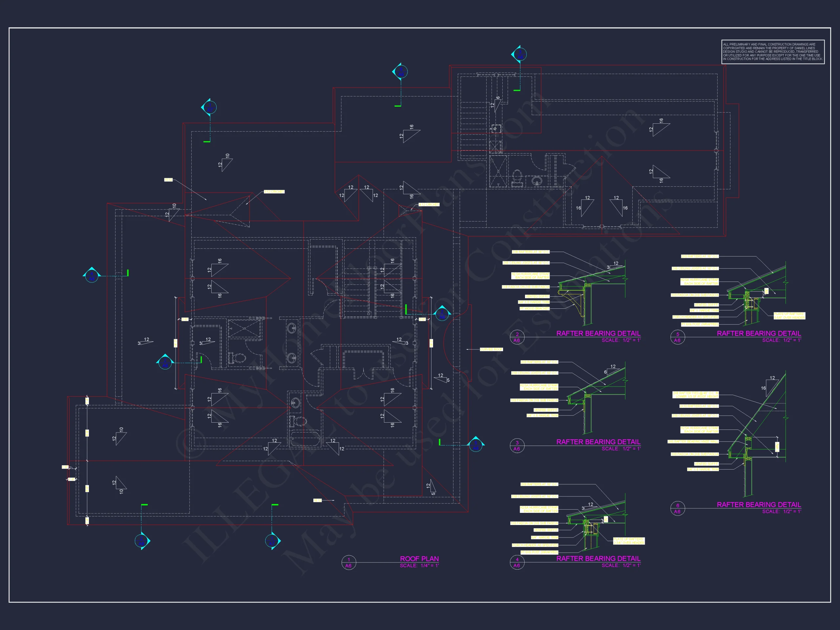Select PLATE UP RAFTERS note in detail 4

coord(629,541)
